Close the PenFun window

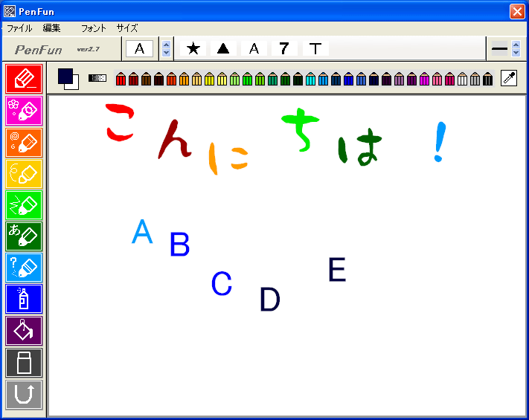click(x=517, y=12)
